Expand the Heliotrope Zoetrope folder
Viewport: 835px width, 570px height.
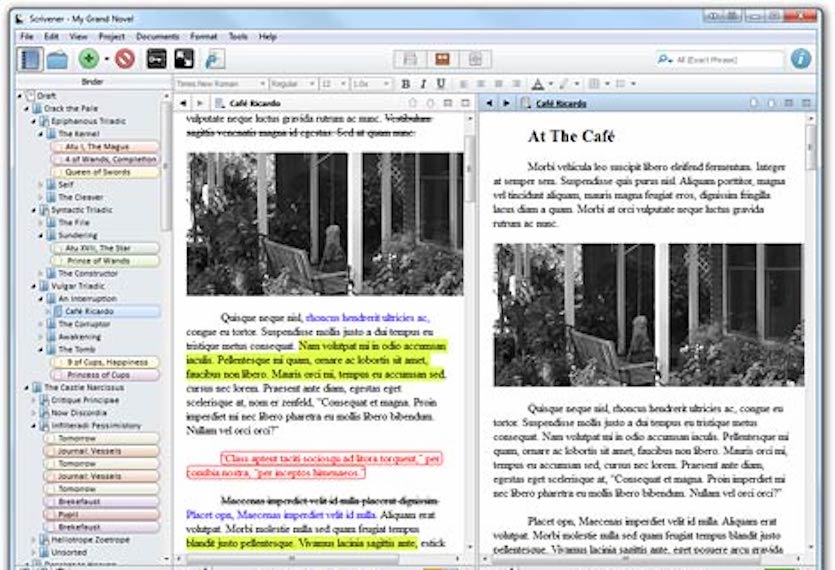[x=34, y=540]
